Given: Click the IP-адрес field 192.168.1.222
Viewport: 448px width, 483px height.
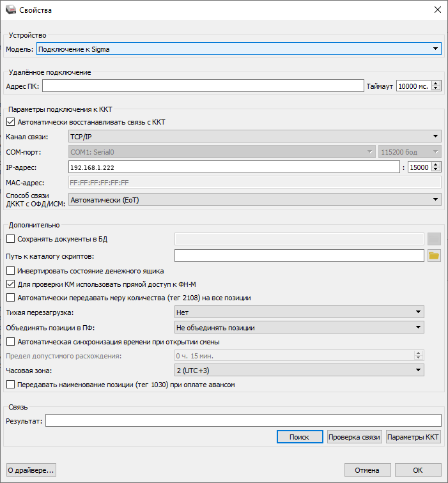Looking at the screenshot, I should click(x=234, y=167).
